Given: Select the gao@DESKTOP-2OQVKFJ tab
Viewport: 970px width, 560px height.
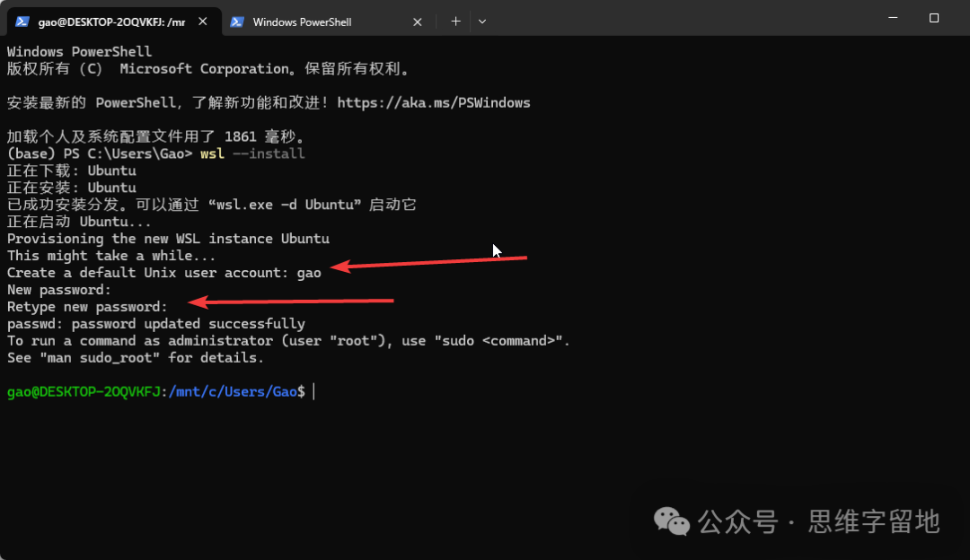Looking at the screenshot, I should (x=110, y=22).
